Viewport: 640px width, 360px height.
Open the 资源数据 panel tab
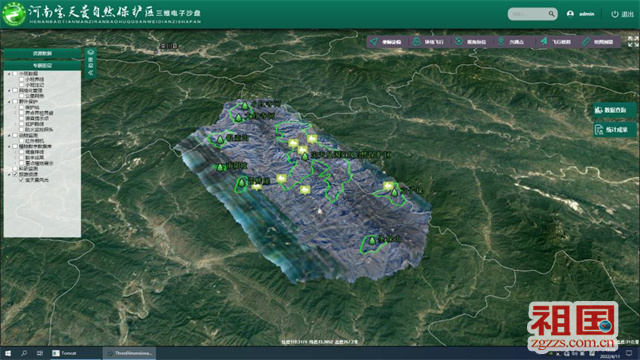(x=42, y=53)
